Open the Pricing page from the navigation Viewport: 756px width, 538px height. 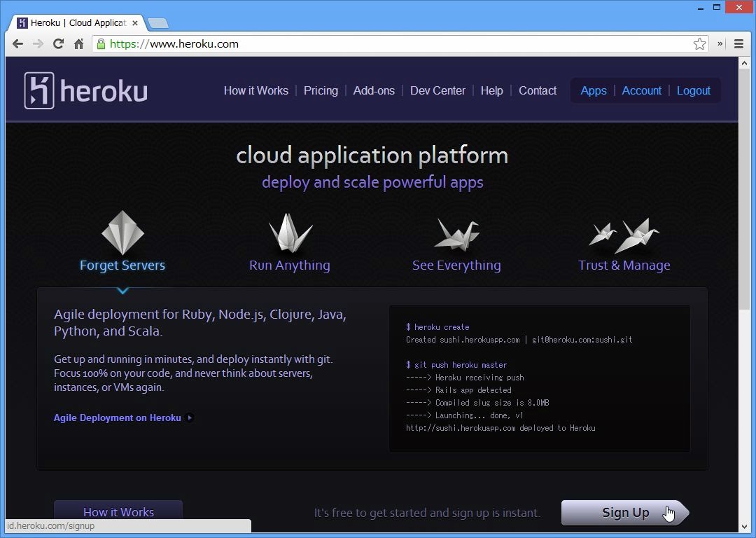click(x=321, y=90)
